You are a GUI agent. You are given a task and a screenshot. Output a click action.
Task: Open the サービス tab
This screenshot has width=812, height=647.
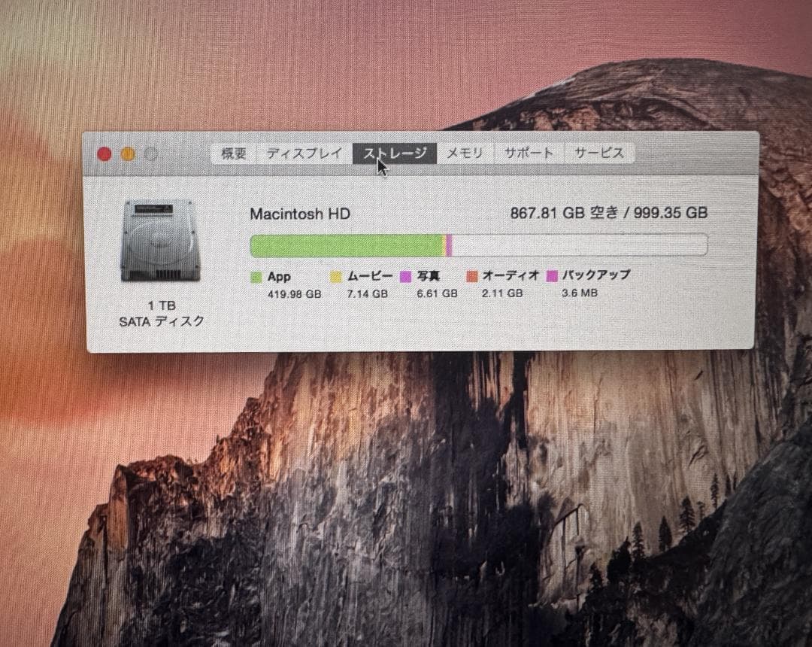point(598,153)
